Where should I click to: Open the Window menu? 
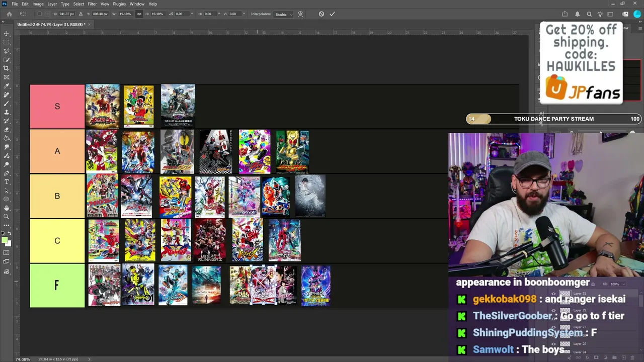point(137,4)
